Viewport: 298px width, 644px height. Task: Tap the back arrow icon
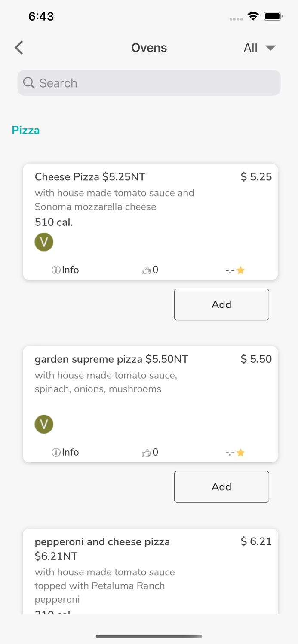(x=19, y=48)
